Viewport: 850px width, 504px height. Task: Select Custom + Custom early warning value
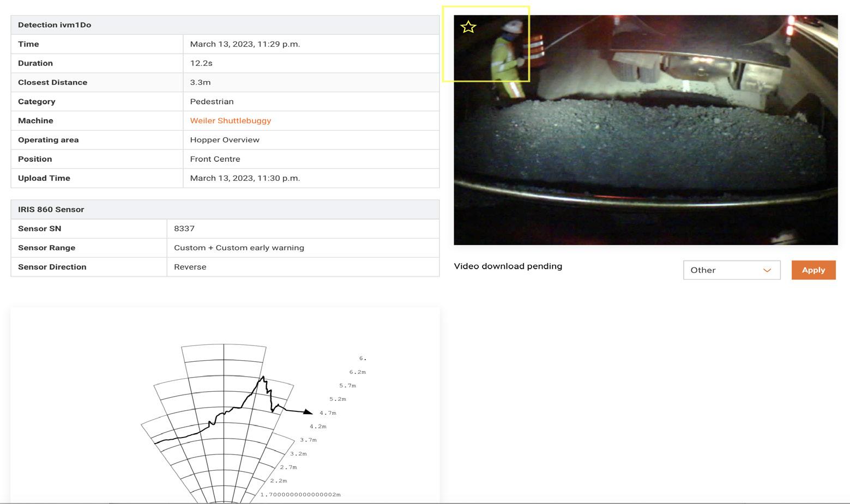pos(239,247)
